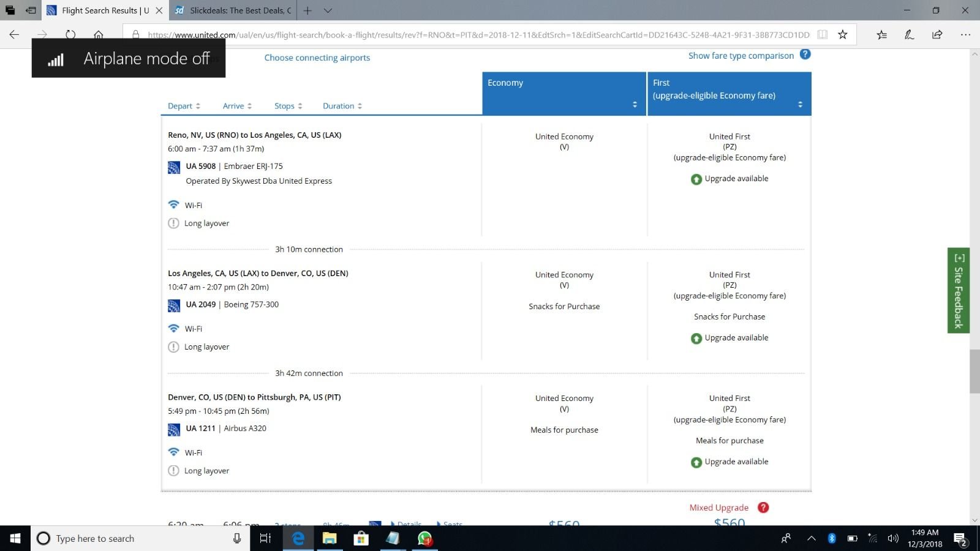Sort results by Stops column
980x551 pixels.
[288, 106]
